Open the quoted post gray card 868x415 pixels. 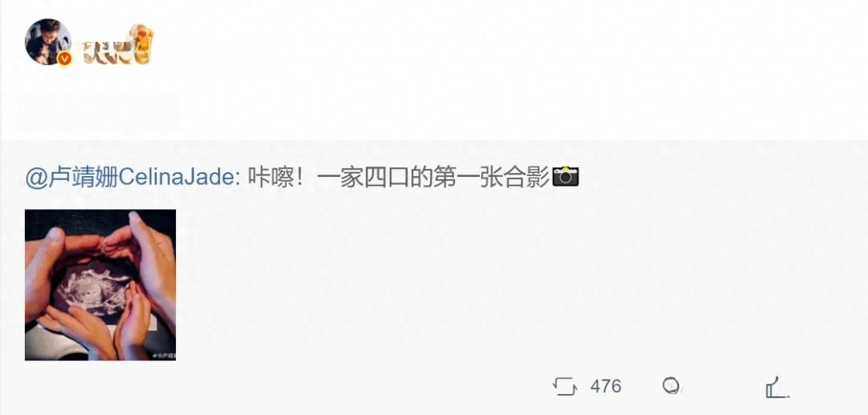click(x=434, y=277)
